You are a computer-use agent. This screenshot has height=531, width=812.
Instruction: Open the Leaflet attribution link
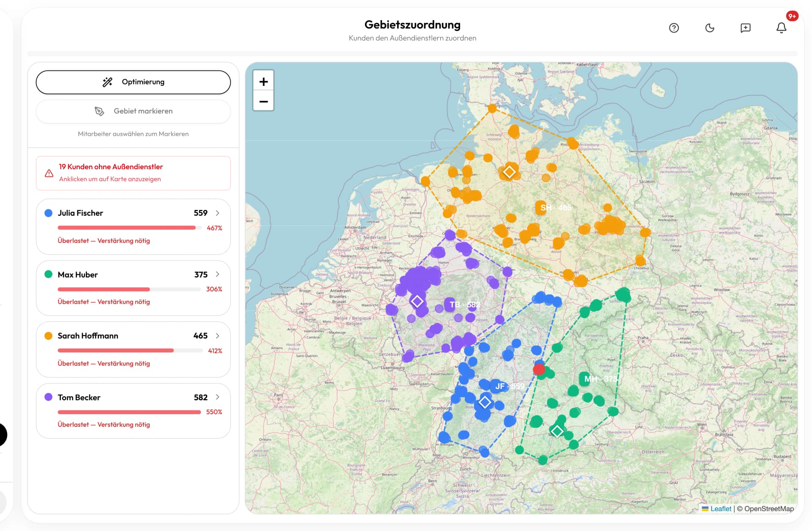pos(720,509)
